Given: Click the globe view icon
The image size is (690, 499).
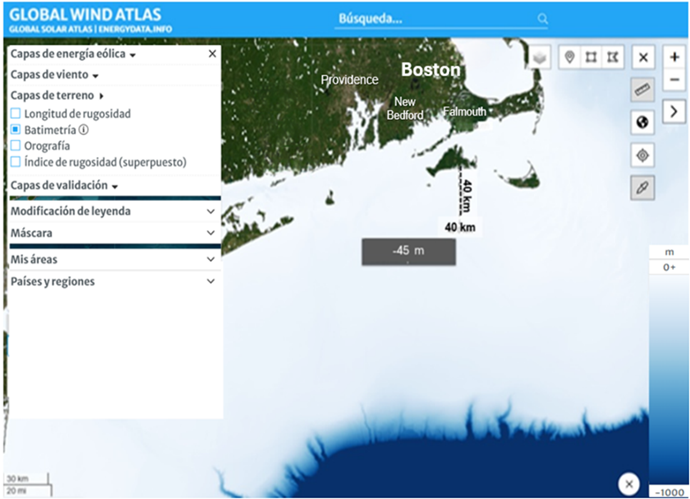Looking at the screenshot, I should (643, 122).
